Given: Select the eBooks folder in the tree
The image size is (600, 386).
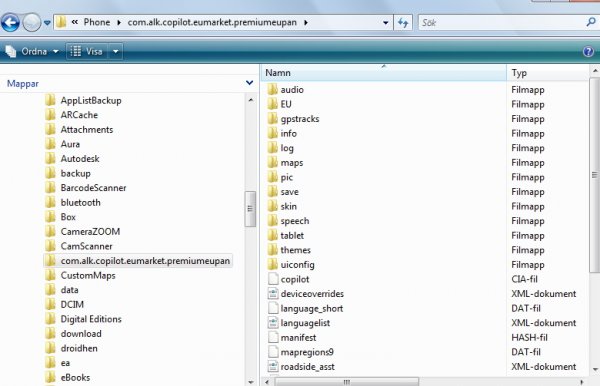Looking at the screenshot, I should tap(75, 377).
